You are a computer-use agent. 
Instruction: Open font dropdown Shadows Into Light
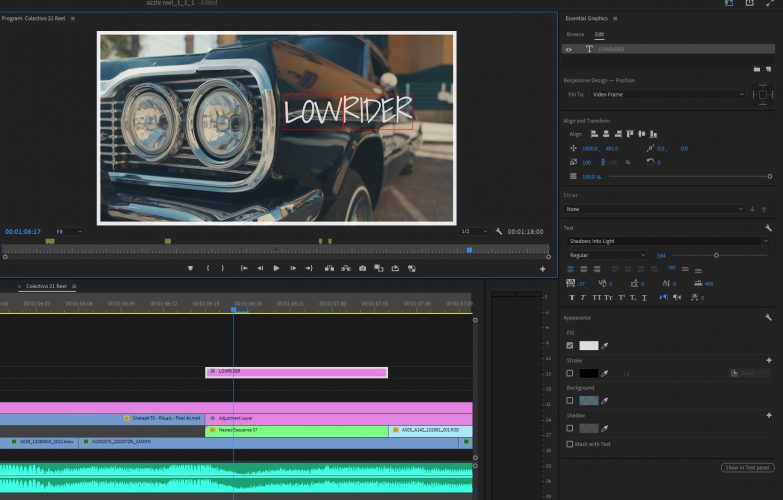[x=668, y=241]
